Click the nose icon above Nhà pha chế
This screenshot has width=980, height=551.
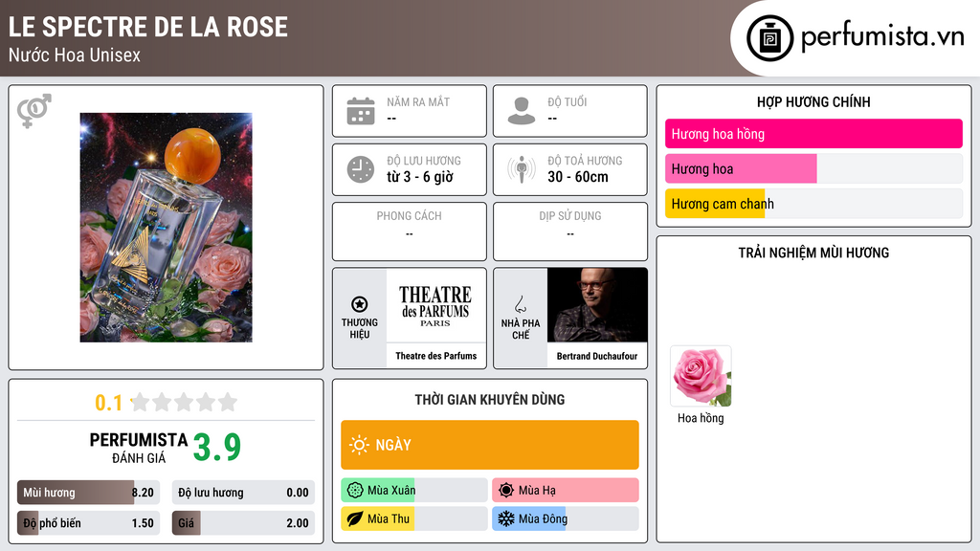pyautogui.click(x=520, y=304)
